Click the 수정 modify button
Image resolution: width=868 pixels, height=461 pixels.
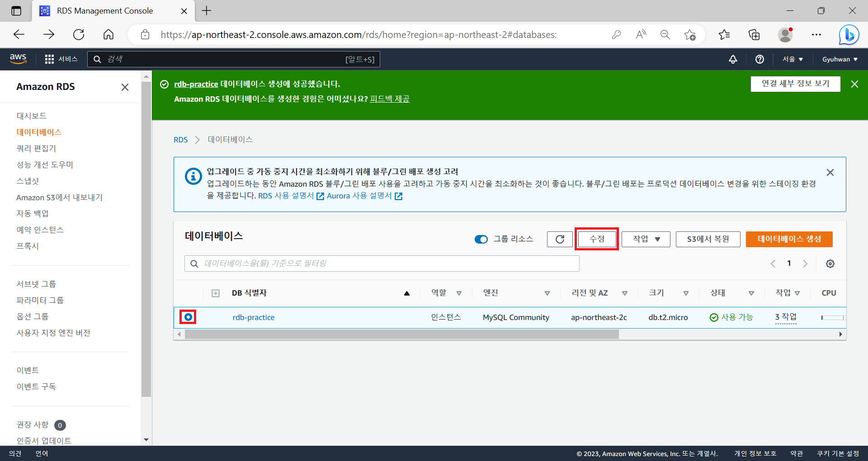[597, 239]
